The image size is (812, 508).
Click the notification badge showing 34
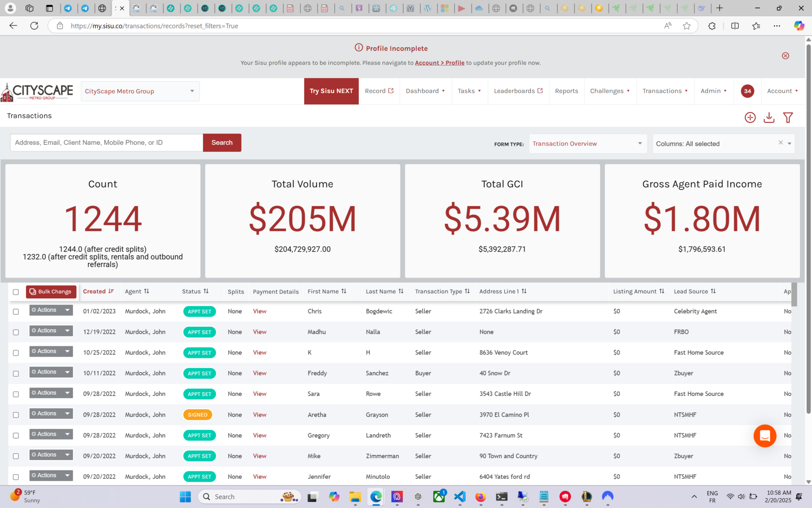click(x=747, y=91)
